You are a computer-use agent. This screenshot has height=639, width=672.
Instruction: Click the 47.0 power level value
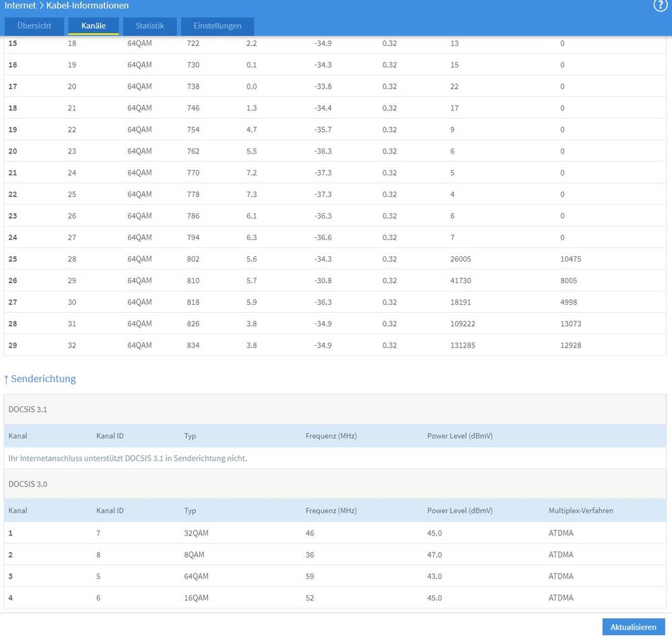pos(435,555)
